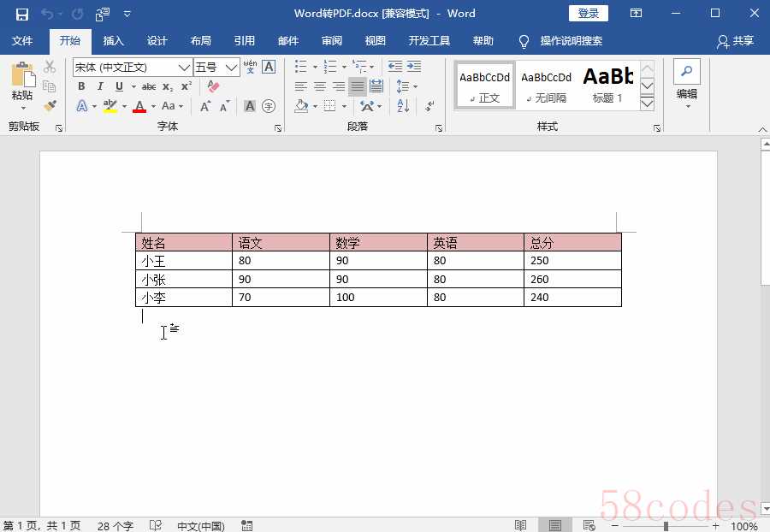Center-align the paragraph text
The image size is (770, 532).
[319, 86]
